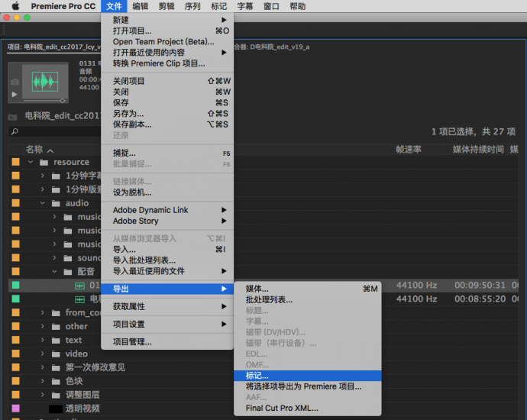Select the 项目 panel tab
The width and height of the screenshot is (527, 420).
[53, 47]
